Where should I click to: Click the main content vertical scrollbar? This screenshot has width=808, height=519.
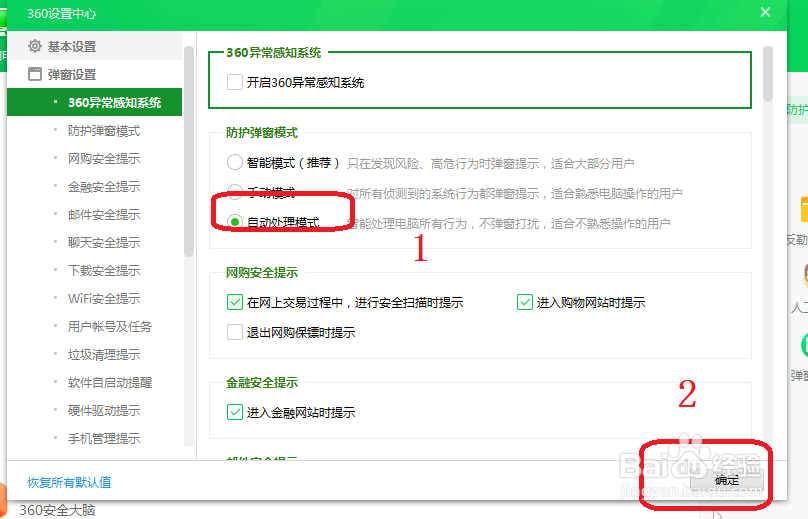pyautogui.click(x=768, y=74)
